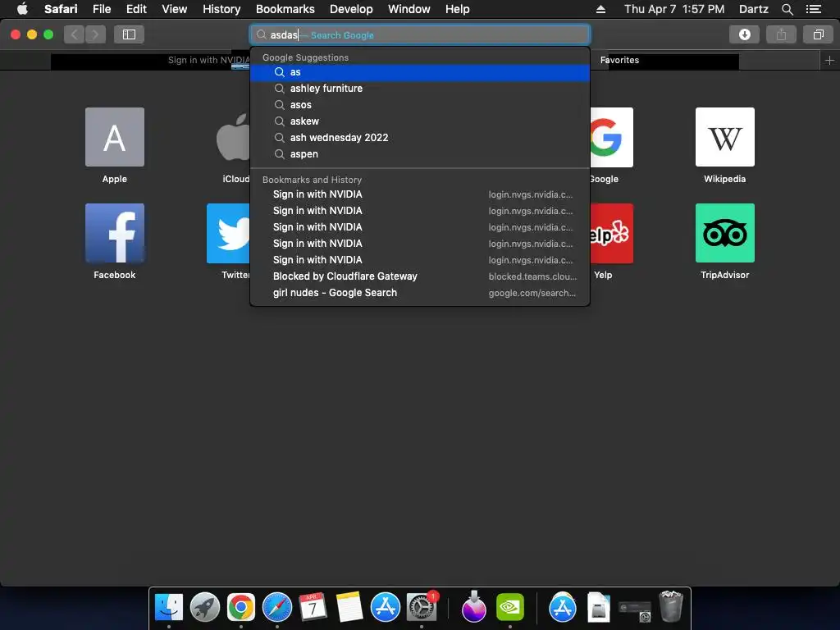
Task: Open the Twitter favorite tile
Action: (229, 233)
